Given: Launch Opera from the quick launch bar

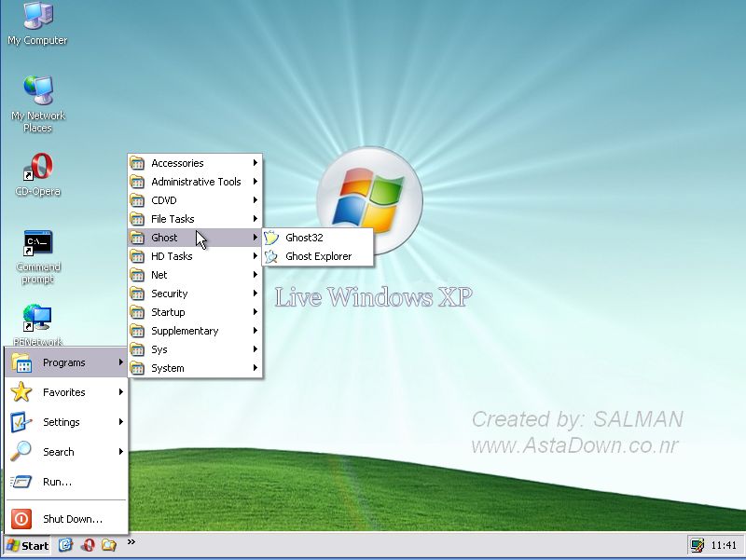Looking at the screenshot, I should click(x=88, y=546).
